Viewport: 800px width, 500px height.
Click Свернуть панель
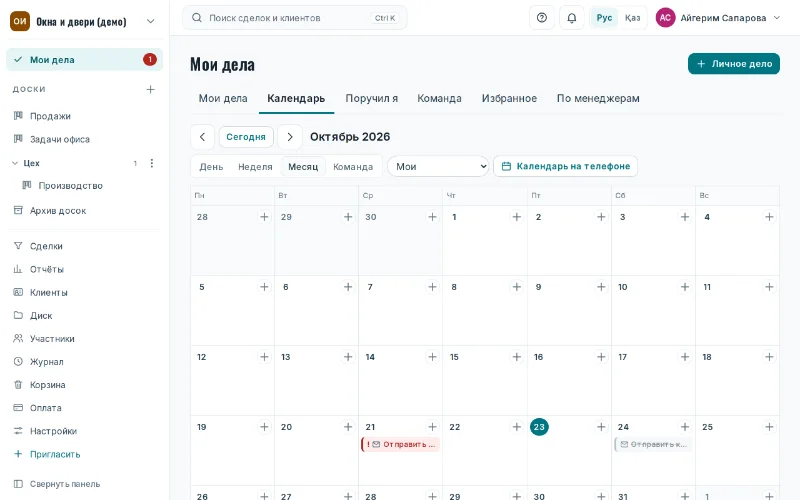(x=65, y=484)
